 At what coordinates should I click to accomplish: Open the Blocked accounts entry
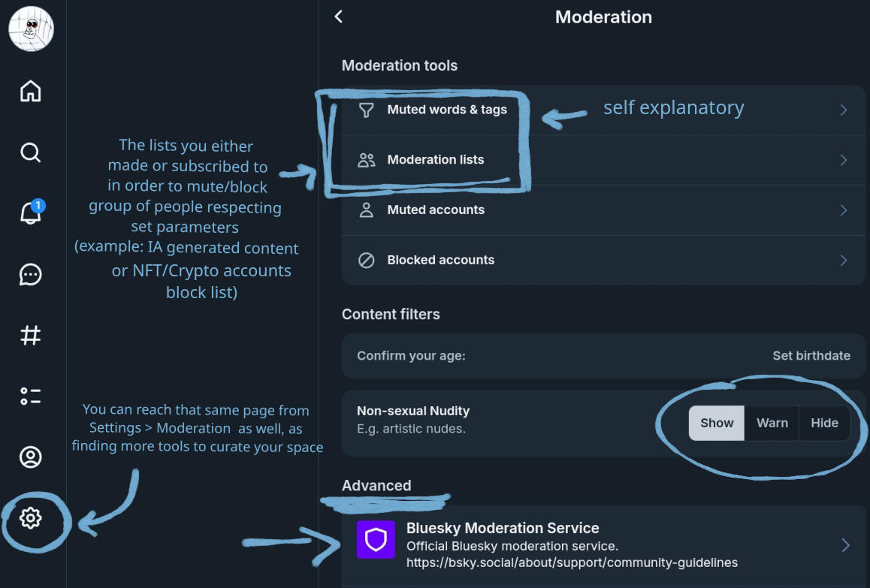pos(440,260)
